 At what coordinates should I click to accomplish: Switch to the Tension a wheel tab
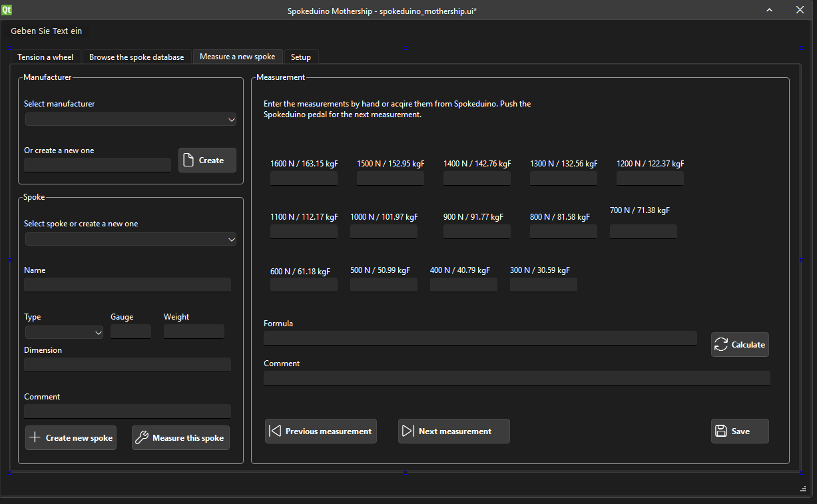(45, 57)
